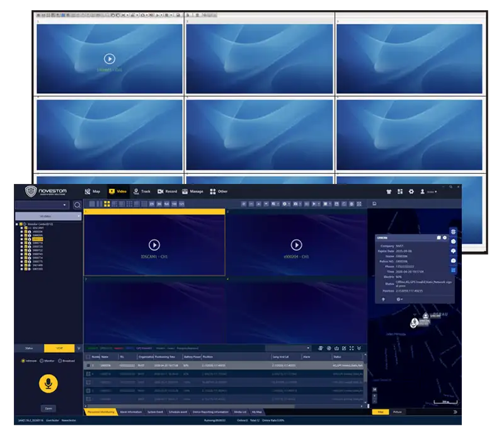Click the map export icon above the map
This screenshot has width=504, height=441.
pyautogui.click(x=374, y=203)
